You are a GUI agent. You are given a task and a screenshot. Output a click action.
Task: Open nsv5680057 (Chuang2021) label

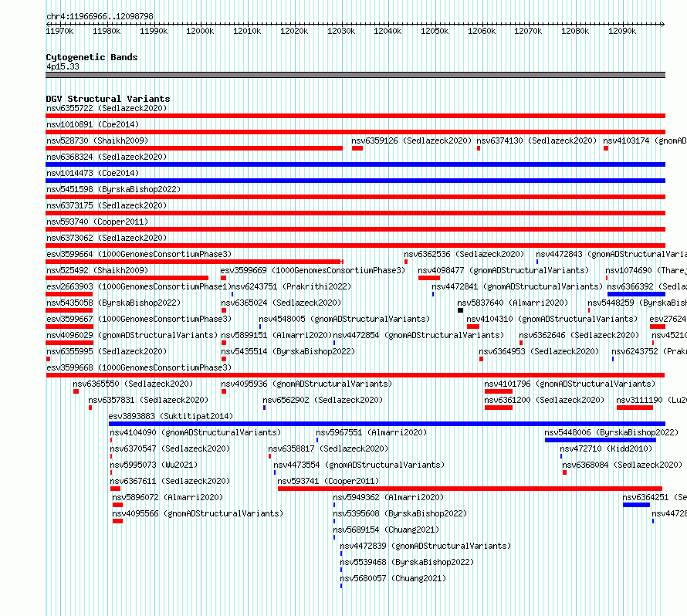point(393,578)
